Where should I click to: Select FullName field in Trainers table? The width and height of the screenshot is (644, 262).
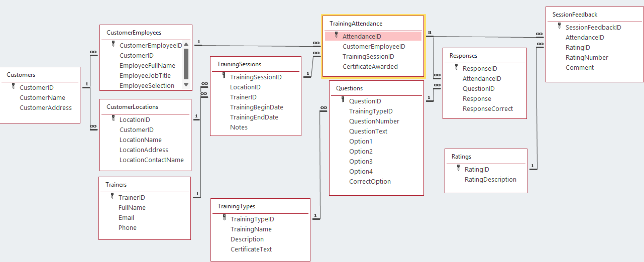click(132, 207)
